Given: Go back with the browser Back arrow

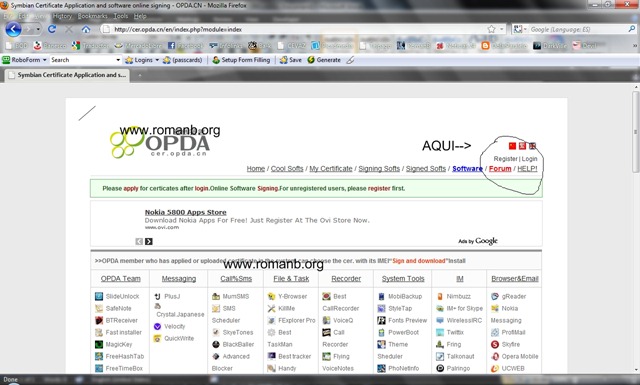Looking at the screenshot, I should [13, 29].
